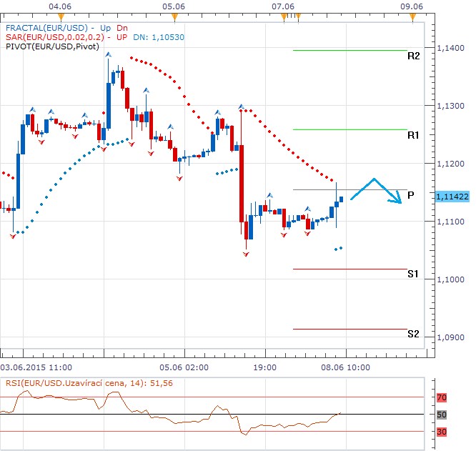Click the S1 support level label
Screen dimensions: 476x451
(x=413, y=274)
